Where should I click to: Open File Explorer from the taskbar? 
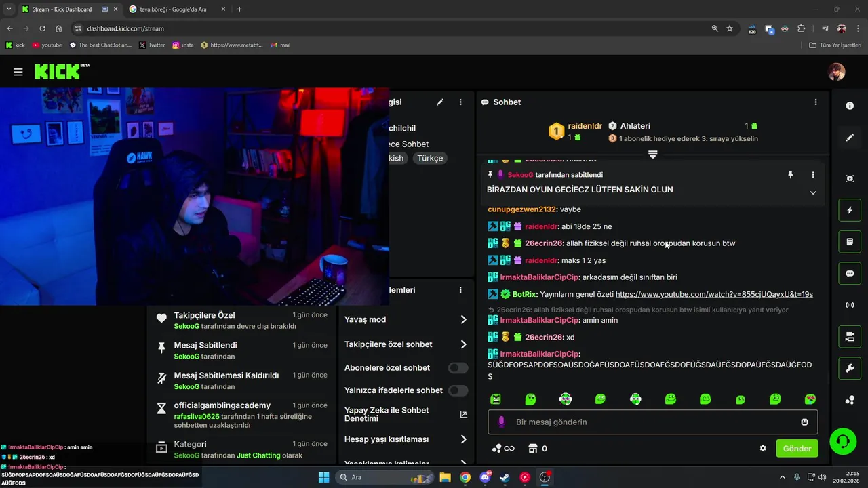click(x=445, y=477)
